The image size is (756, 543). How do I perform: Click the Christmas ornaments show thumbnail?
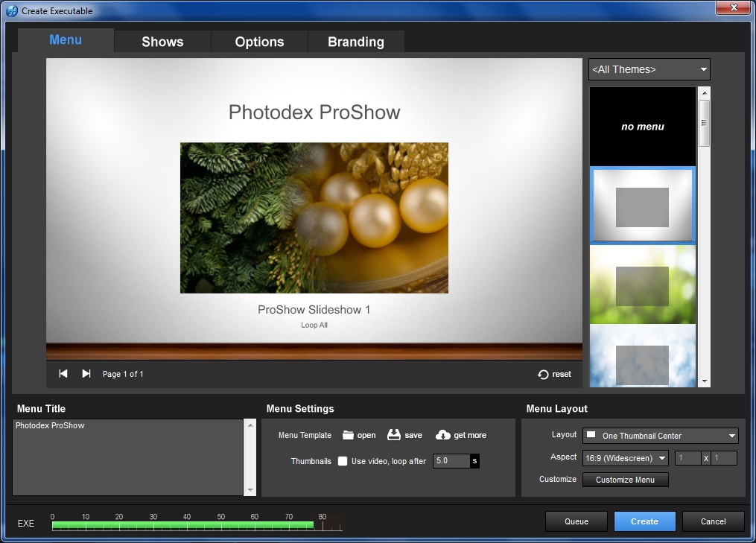pyautogui.click(x=314, y=218)
